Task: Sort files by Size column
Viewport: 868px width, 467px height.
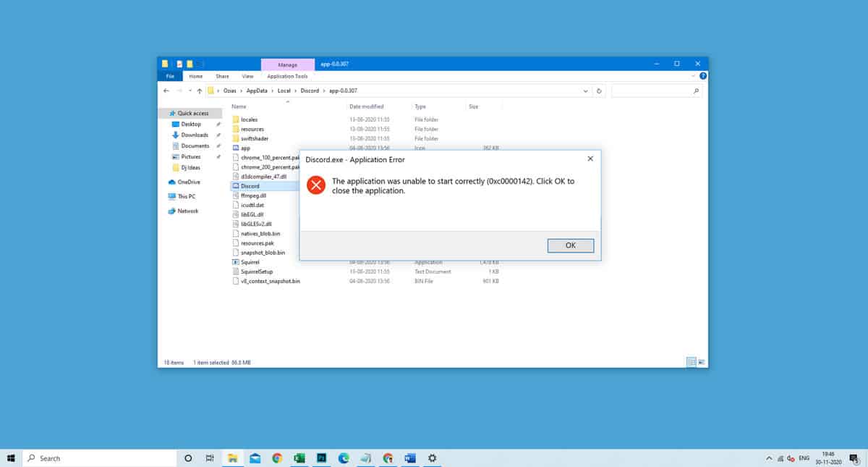Action: (x=473, y=106)
